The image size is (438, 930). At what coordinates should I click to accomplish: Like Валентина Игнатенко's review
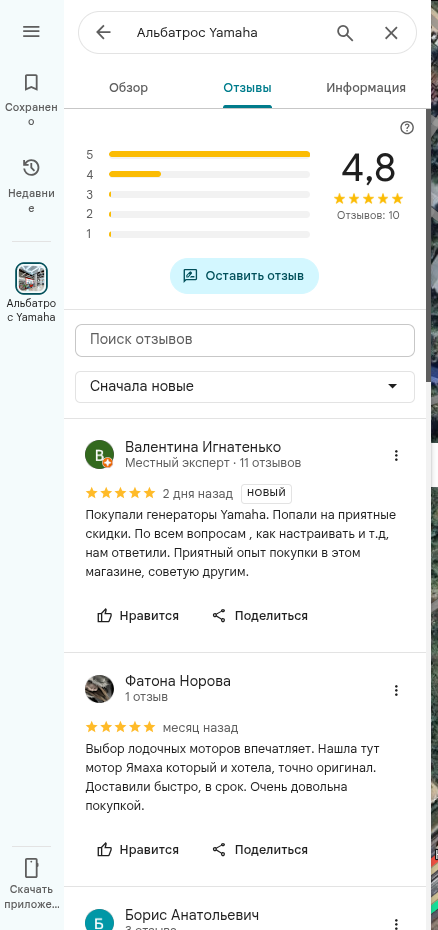(x=138, y=616)
